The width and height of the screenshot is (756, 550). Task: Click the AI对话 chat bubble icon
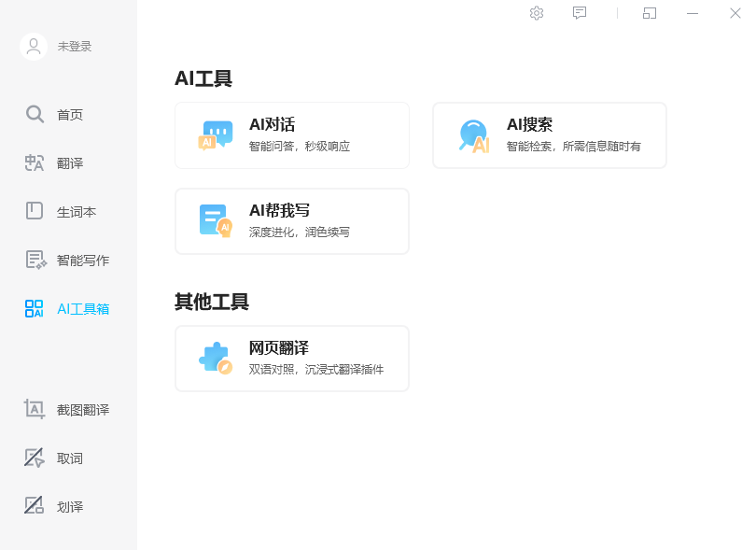click(216, 135)
